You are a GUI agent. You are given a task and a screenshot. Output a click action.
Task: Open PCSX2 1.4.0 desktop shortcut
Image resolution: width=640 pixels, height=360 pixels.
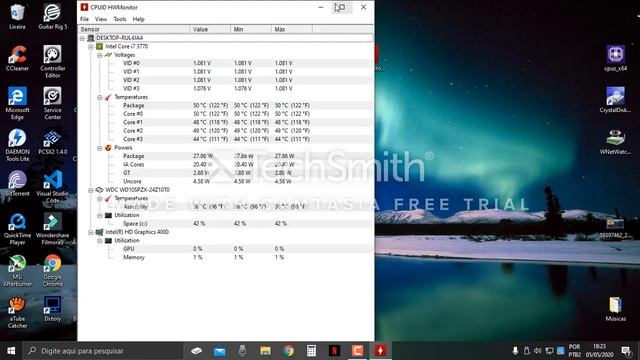(53, 142)
